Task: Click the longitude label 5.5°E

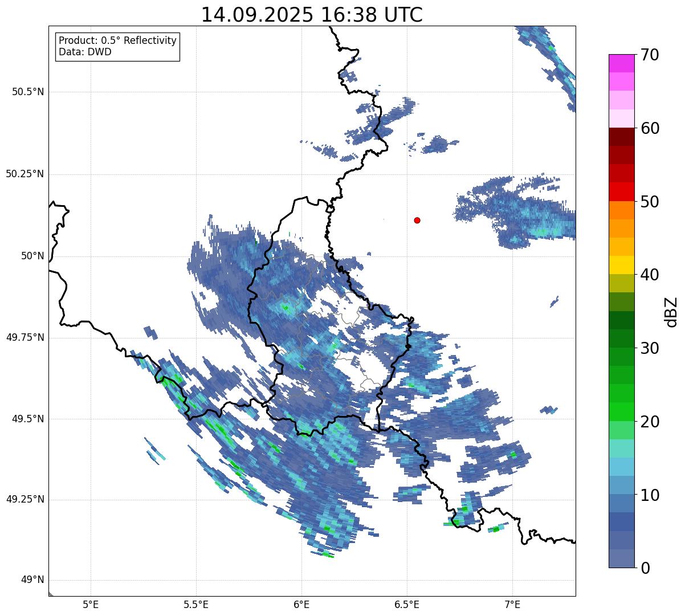Action: pyautogui.click(x=196, y=604)
